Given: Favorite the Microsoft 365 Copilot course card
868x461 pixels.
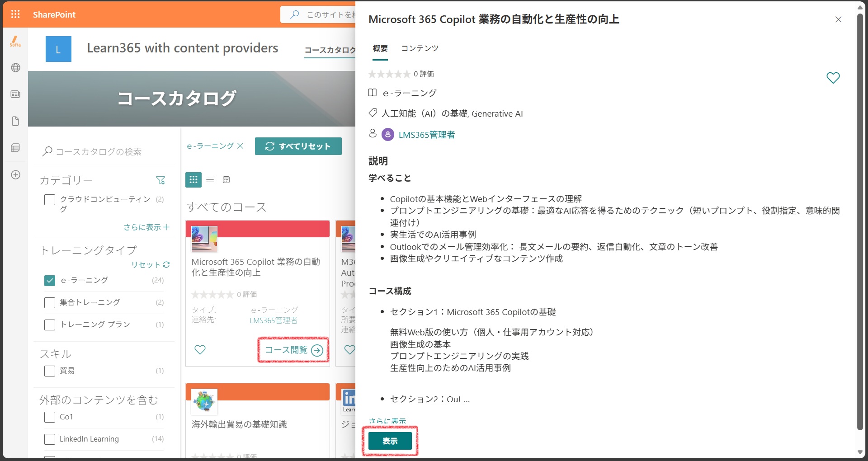Looking at the screenshot, I should point(200,349).
